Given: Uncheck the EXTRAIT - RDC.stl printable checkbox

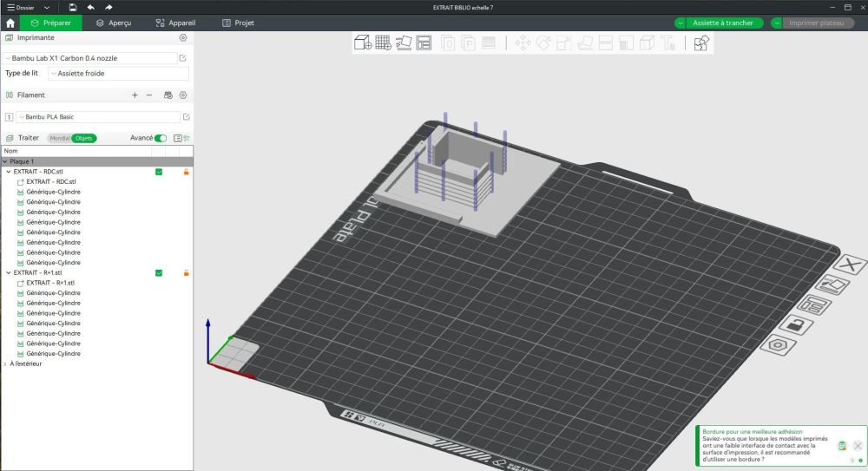Looking at the screenshot, I should pos(159,172).
